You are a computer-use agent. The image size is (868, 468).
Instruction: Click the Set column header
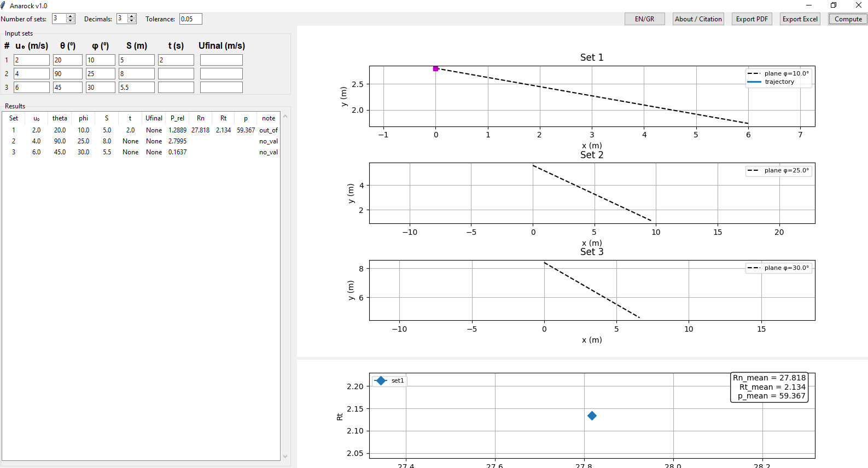click(x=14, y=118)
